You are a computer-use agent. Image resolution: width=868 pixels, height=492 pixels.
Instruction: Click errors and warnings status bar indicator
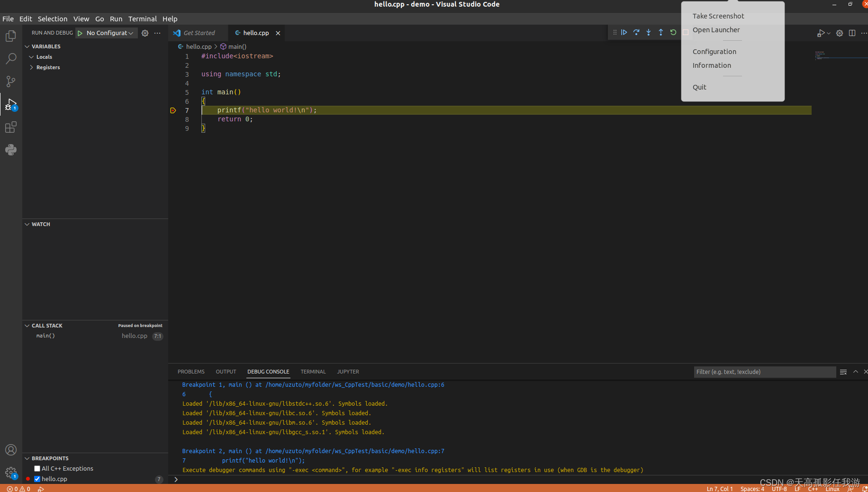click(18, 489)
